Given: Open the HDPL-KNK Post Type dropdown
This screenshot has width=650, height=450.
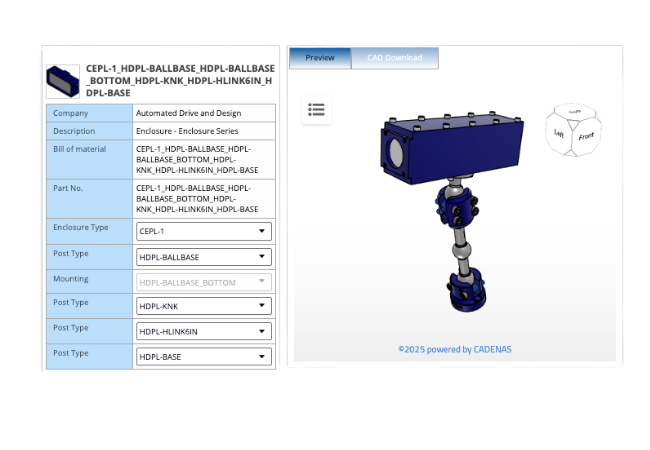Looking at the screenshot, I should tap(203, 306).
